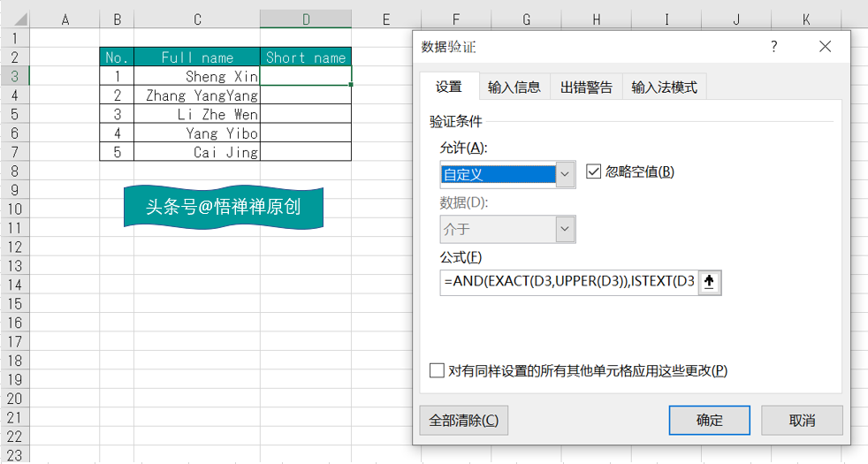This screenshot has height=464, width=868.
Task: Switch to the 输入法模式 tab
Action: 665,87
